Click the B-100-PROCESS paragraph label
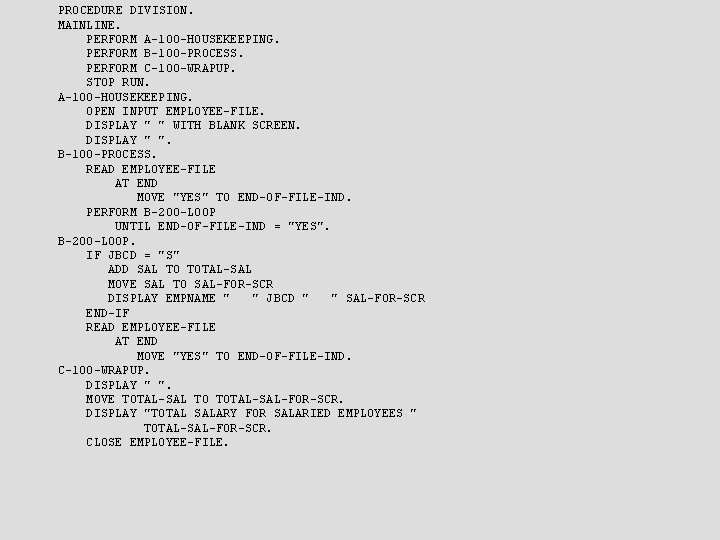Screen dimensions: 720x540 tap(107, 154)
